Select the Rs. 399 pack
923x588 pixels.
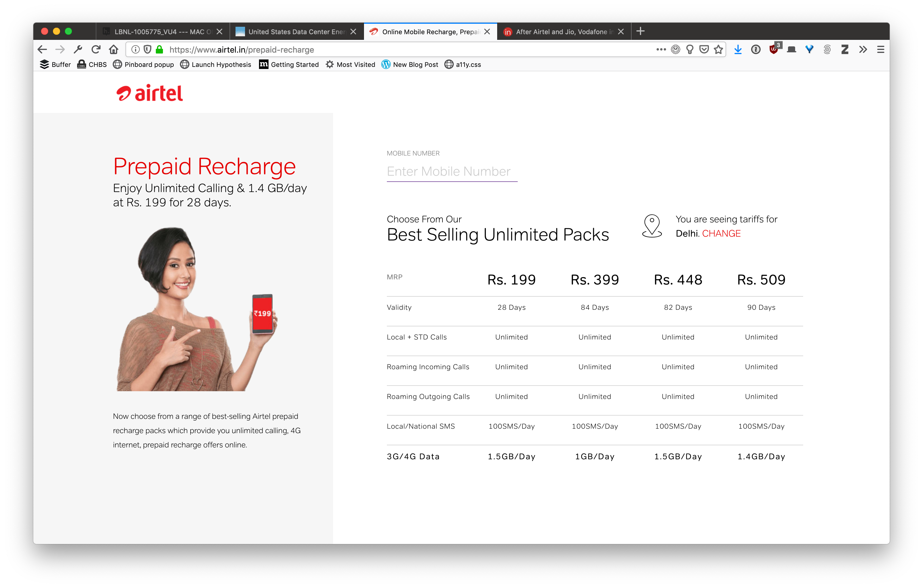pos(594,280)
